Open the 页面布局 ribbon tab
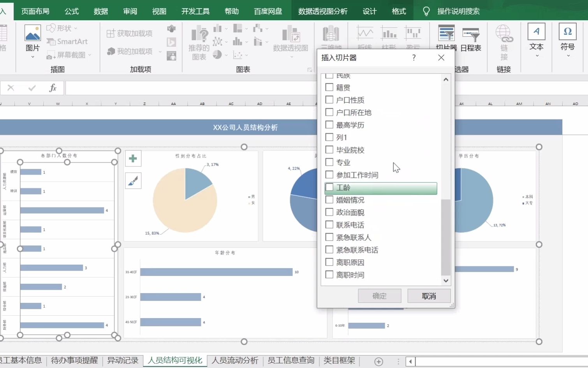This screenshot has width=588, height=368. click(35, 11)
